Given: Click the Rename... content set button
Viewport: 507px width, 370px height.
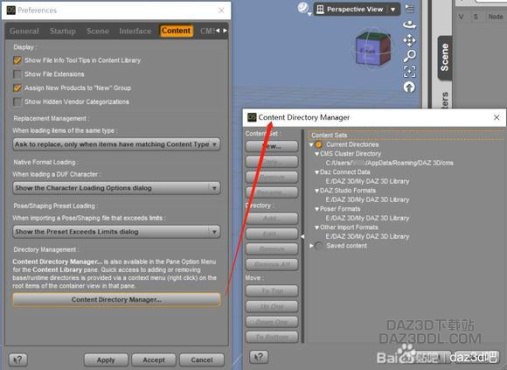Looking at the screenshot, I should [272, 192].
